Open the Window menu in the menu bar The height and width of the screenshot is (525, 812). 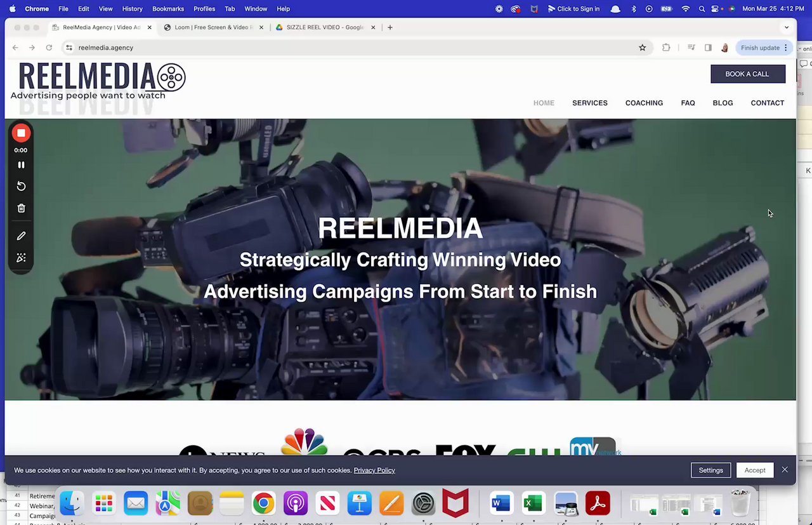tap(256, 9)
